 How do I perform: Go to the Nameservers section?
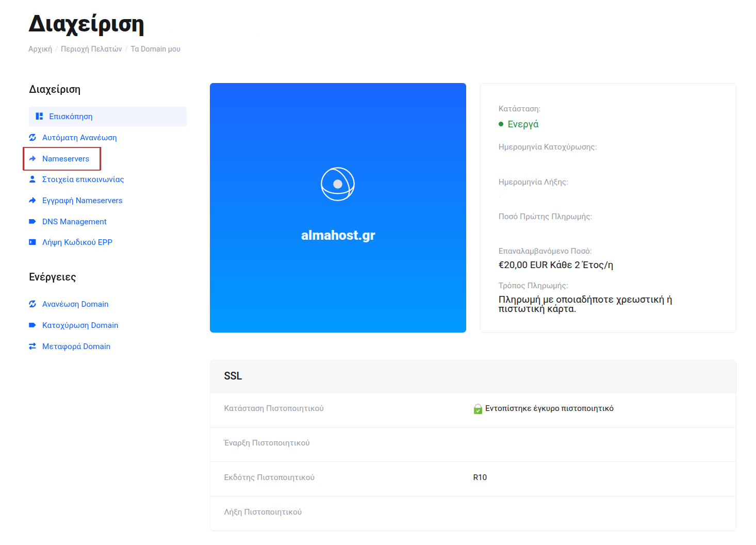click(65, 159)
